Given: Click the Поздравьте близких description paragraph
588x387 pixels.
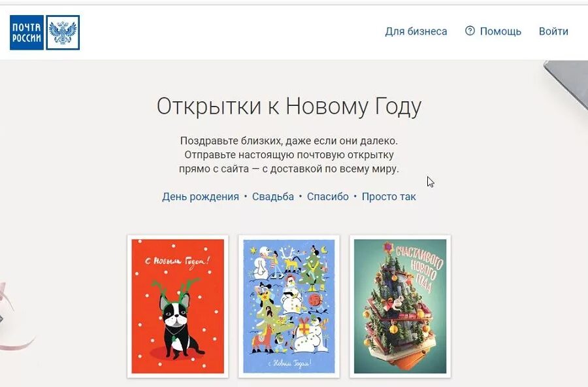Looking at the screenshot, I should [x=289, y=155].
